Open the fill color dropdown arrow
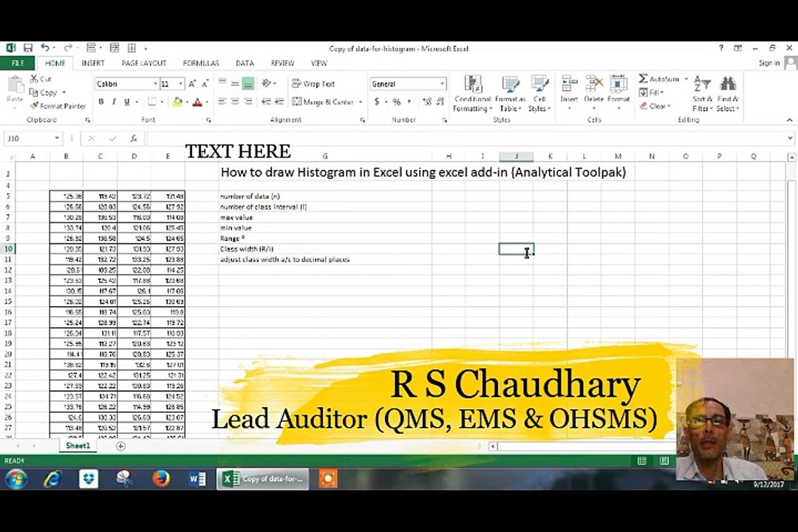Screen dimensions: 798x532 tap(187, 102)
